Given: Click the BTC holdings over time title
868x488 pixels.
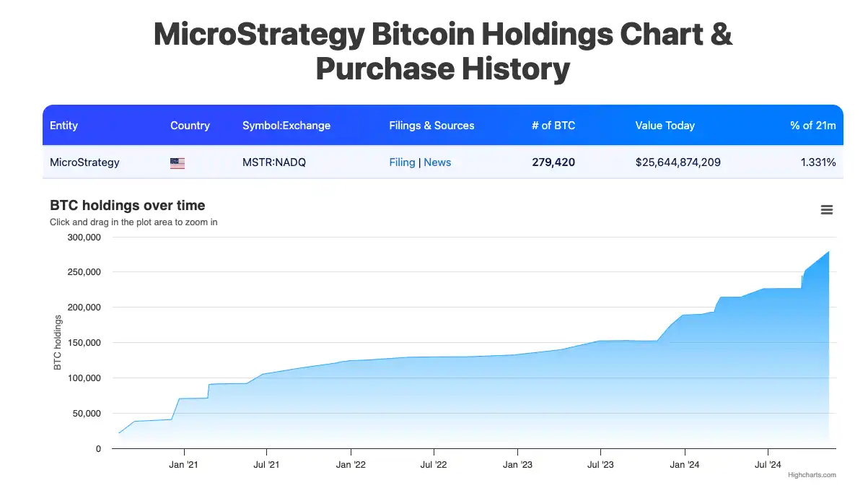Looking at the screenshot, I should [127, 206].
